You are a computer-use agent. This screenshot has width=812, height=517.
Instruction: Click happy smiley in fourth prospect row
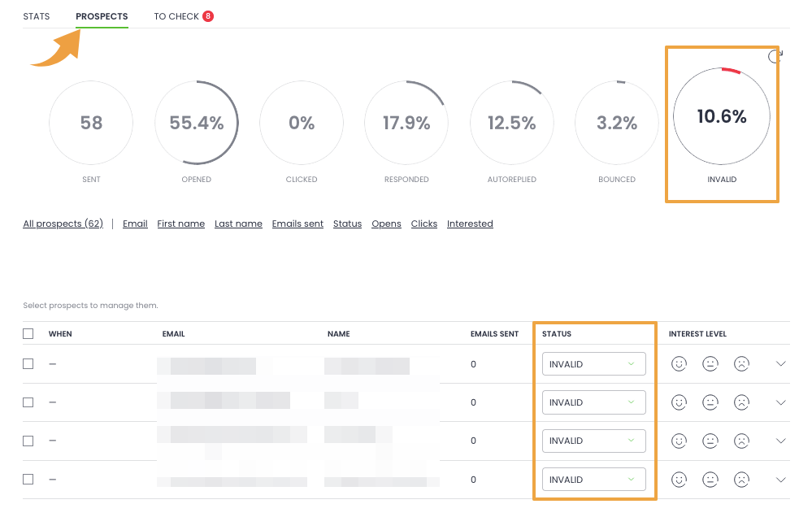(679, 480)
